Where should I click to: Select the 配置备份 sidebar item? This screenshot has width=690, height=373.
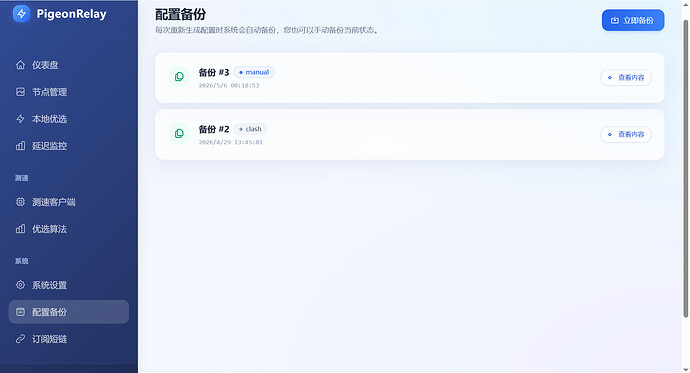point(69,312)
